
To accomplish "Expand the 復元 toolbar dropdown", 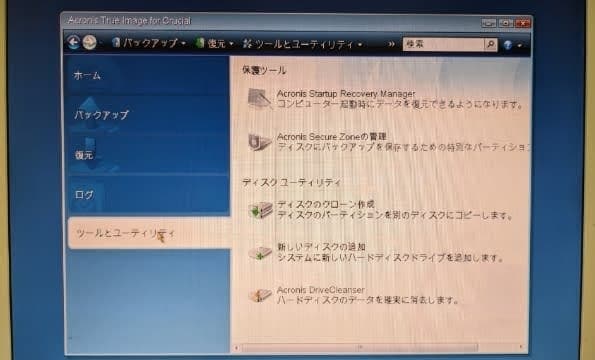I will [x=231, y=44].
